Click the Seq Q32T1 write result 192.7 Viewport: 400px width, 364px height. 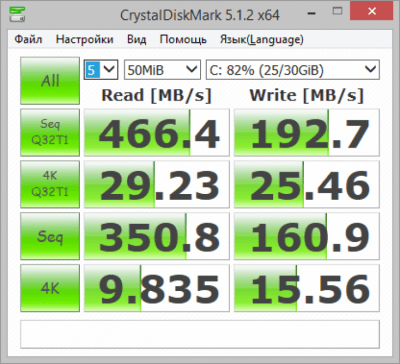(307, 132)
